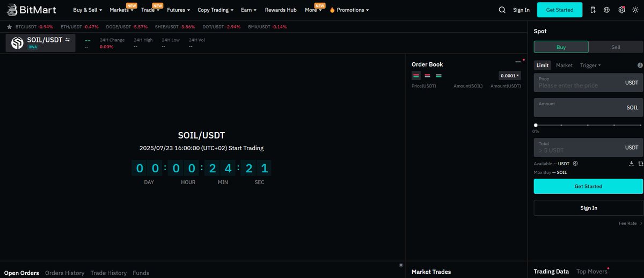Open the Fee Rate link
The image size is (644, 278).
pos(631,223)
